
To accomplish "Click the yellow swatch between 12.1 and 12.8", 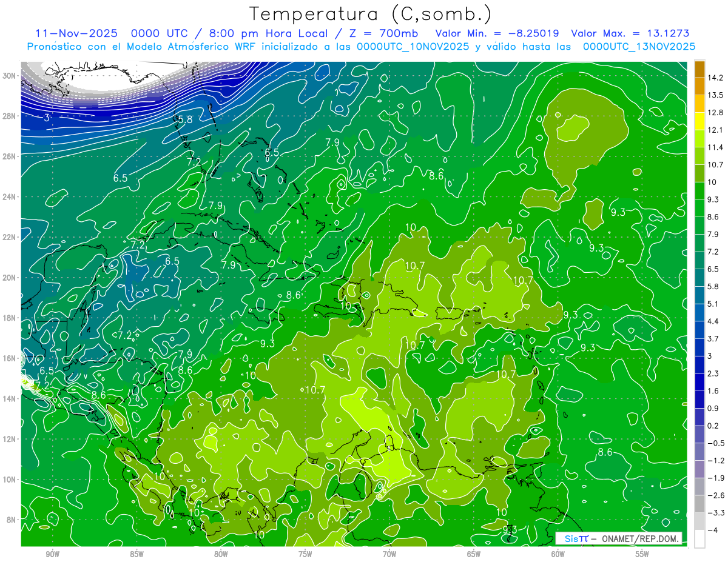I will [x=699, y=121].
